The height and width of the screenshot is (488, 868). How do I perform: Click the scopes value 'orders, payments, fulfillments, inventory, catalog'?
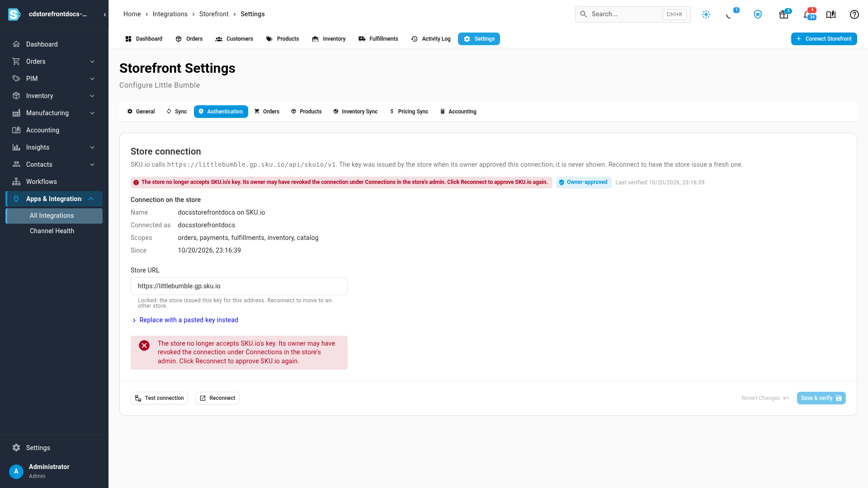[x=248, y=238]
